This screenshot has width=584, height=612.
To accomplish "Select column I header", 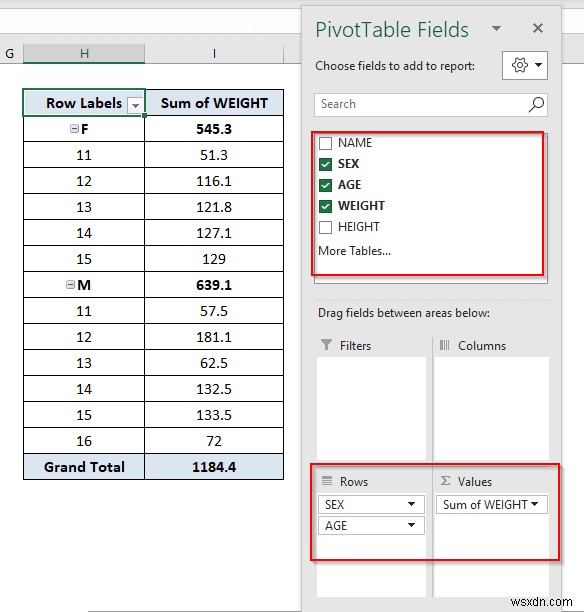I will click(x=214, y=53).
